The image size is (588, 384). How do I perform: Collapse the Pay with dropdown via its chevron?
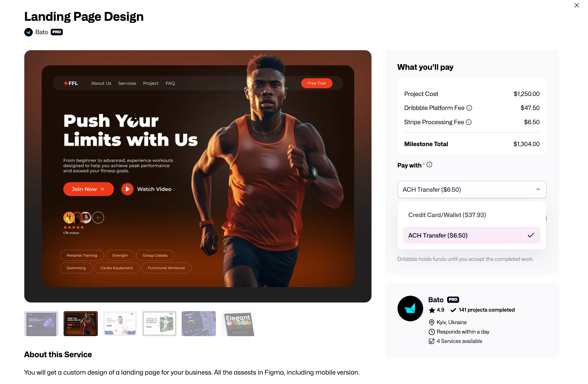click(538, 189)
